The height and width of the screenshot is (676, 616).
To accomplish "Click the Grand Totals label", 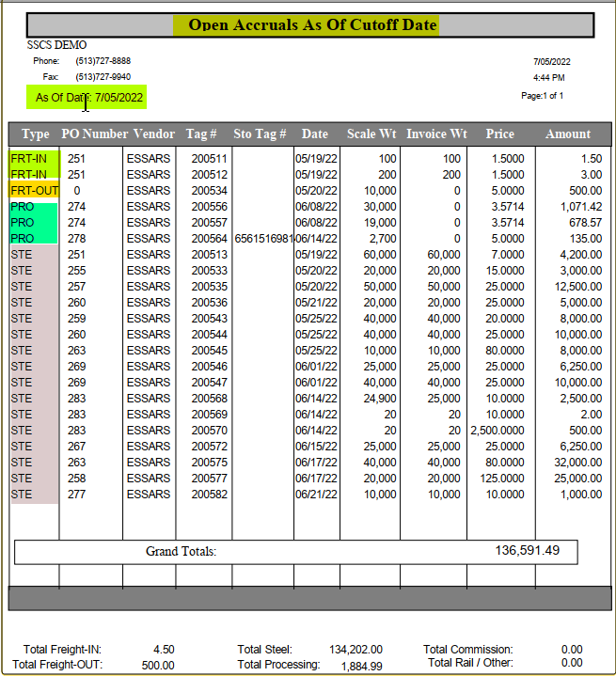I will pyautogui.click(x=181, y=551).
